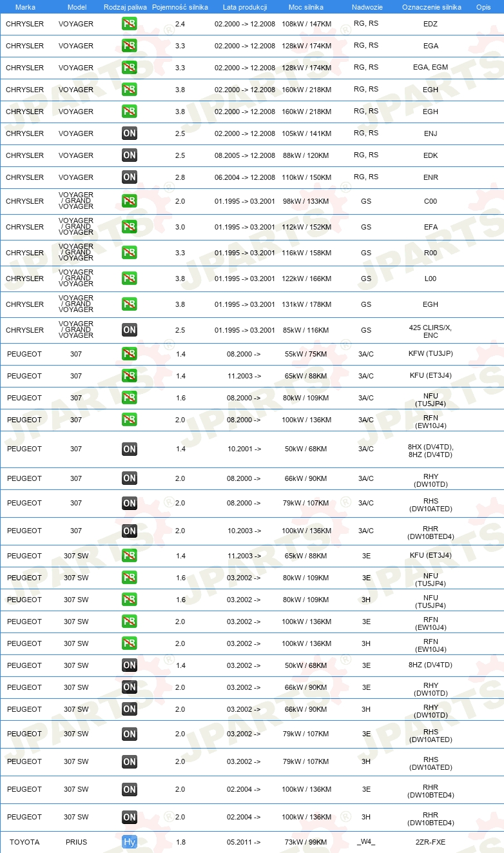
Task: Click the Rodzaj paliwa column header
Action: tap(125, 7)
